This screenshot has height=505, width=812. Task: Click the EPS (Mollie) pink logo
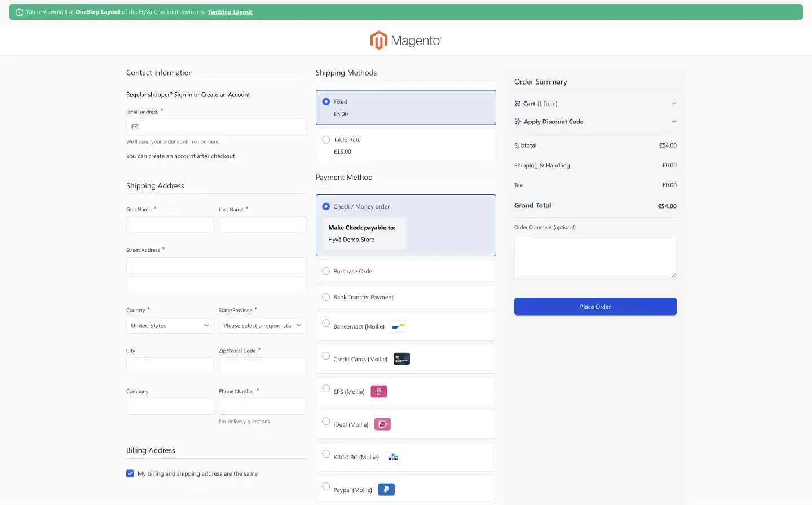378,391
